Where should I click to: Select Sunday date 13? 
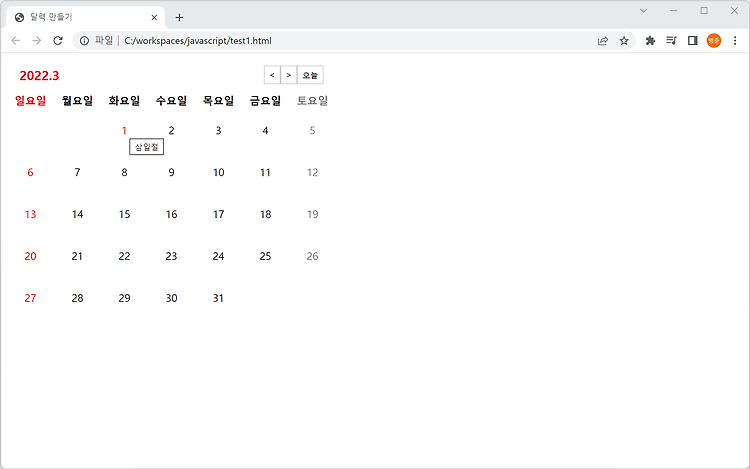(31, 215)
